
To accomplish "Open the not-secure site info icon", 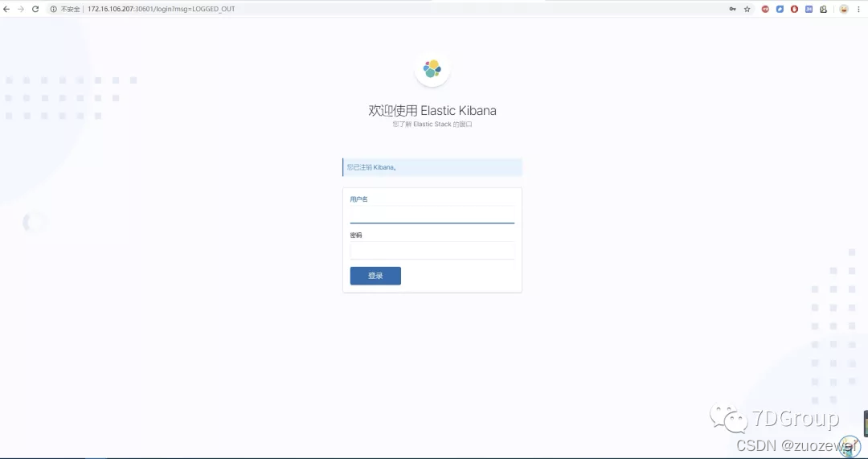I will (54, 9).
